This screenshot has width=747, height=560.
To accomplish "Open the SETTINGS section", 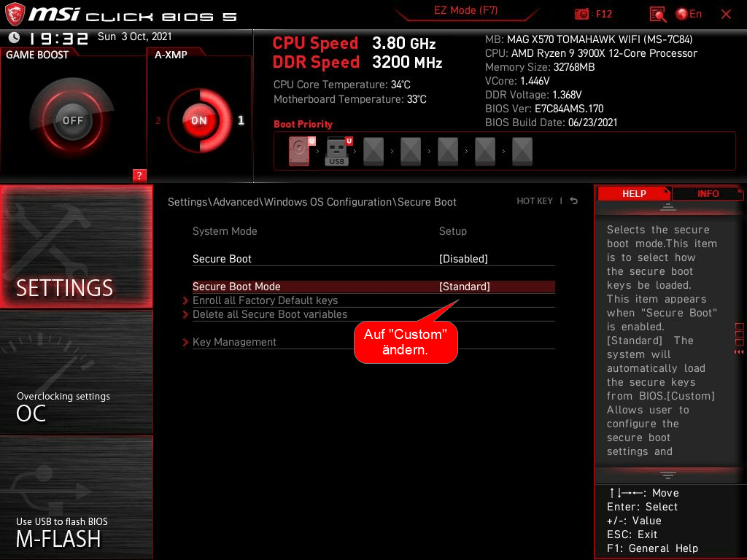I will pyautogui.click(x=76, y=246).
